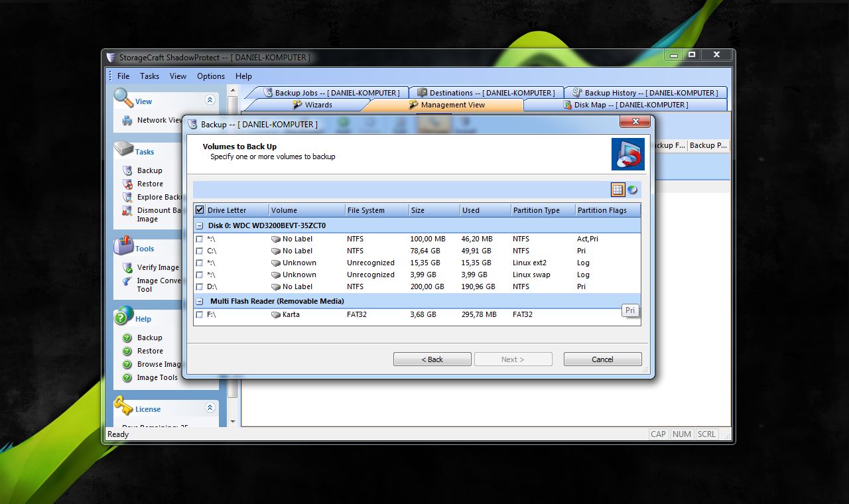Switch to the Backup Jobs tab
This screenshot has width=849, height=504.
point(332,93)
